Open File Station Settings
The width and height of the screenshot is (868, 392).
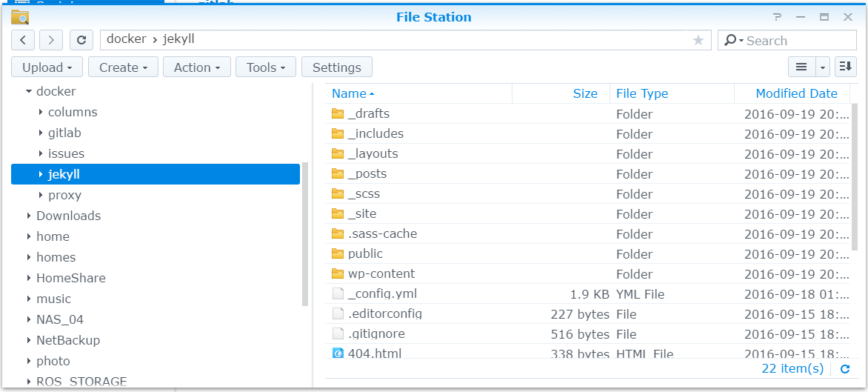pyautogui.click(x=336, y=67)
